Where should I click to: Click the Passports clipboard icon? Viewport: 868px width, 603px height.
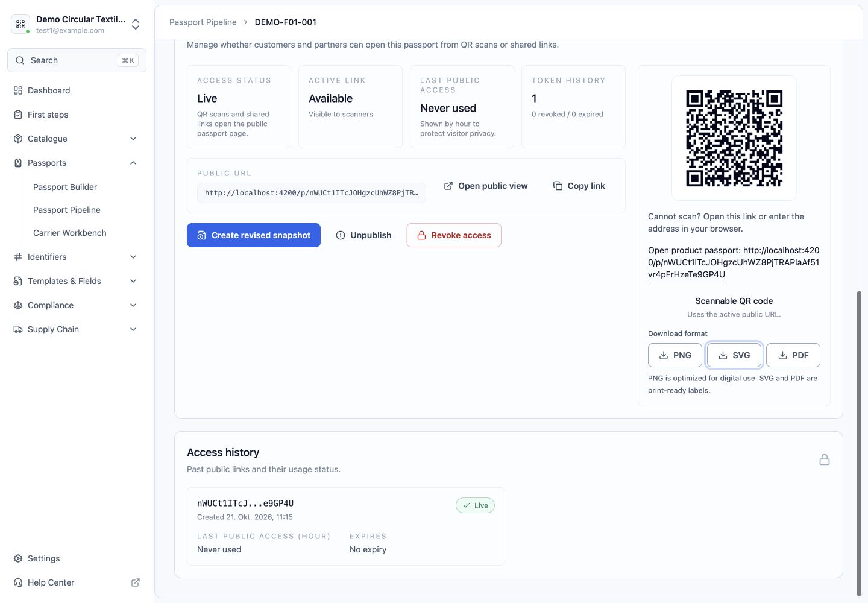(18, 163)
